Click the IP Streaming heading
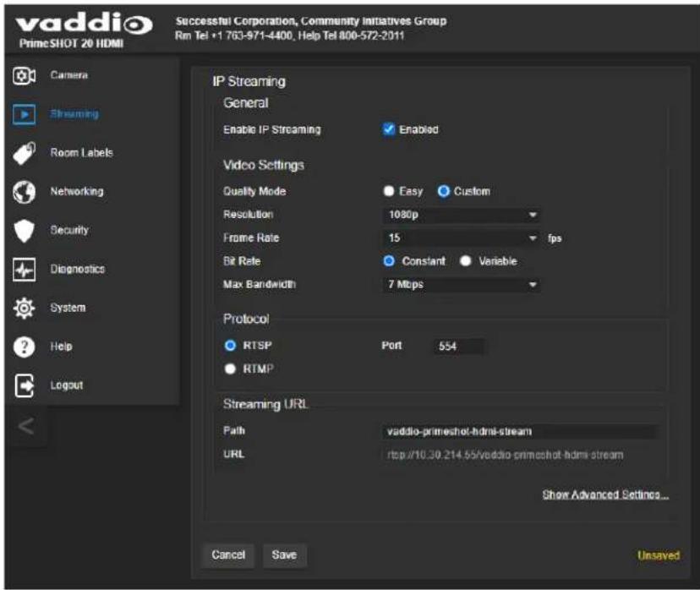The image size is (700, 590). (x=249, y=81)
